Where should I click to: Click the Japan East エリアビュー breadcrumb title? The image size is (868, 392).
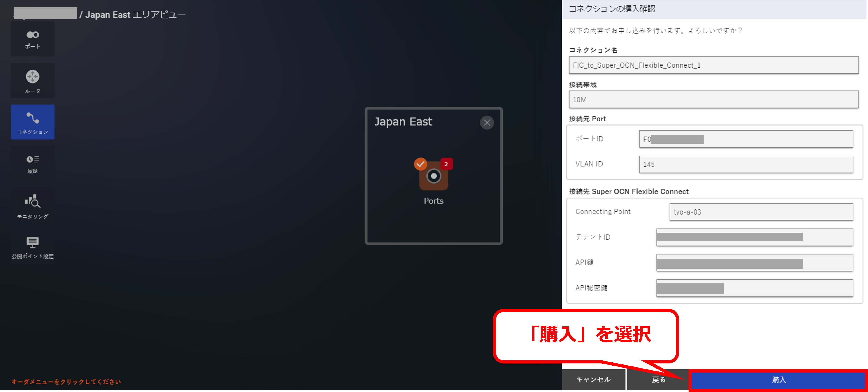[x=135, y=15]
